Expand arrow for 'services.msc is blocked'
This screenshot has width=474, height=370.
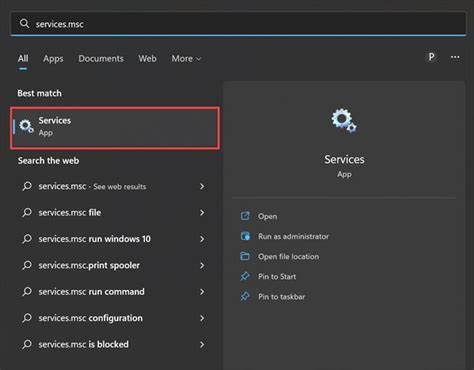click(x=202, y=344)
